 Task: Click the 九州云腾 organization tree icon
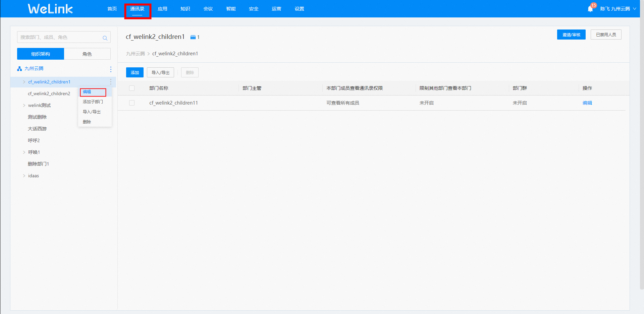click(19, 69)
